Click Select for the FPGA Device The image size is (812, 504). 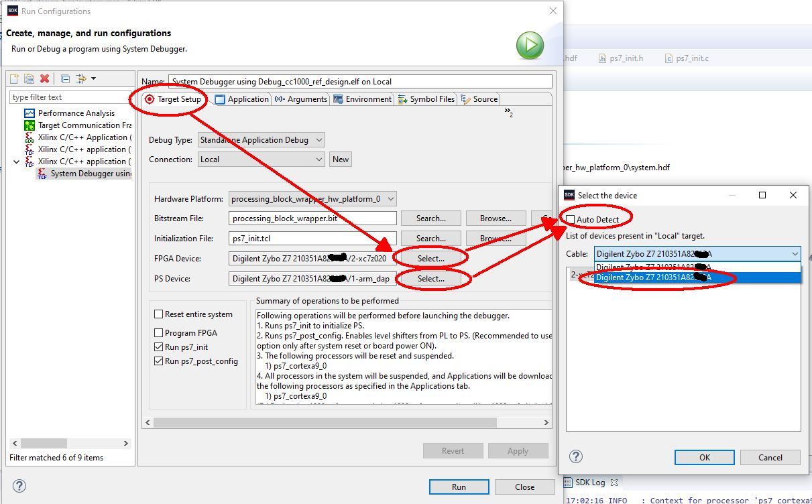click(x=431, y=259)
